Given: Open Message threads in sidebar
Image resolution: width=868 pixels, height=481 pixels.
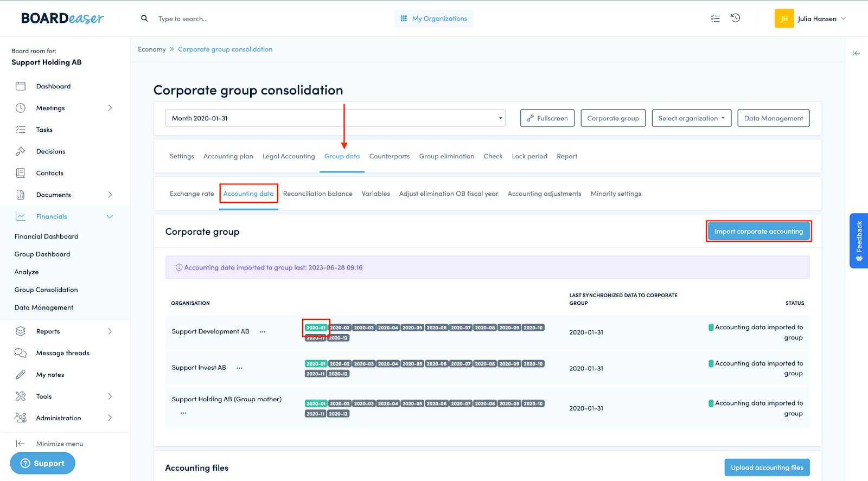Looking at the screenshot, I should (x=63, y=353).
